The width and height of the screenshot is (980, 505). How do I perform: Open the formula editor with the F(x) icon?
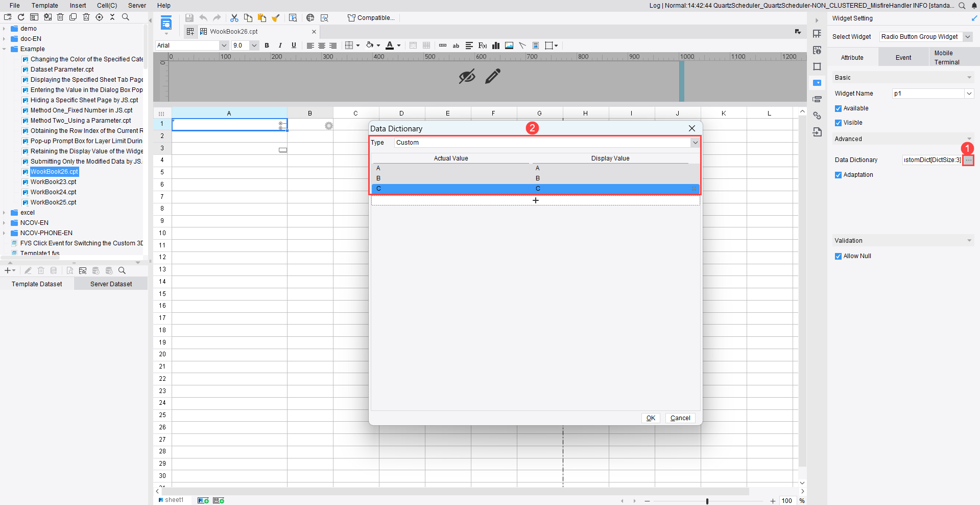(x=482, y=45)
